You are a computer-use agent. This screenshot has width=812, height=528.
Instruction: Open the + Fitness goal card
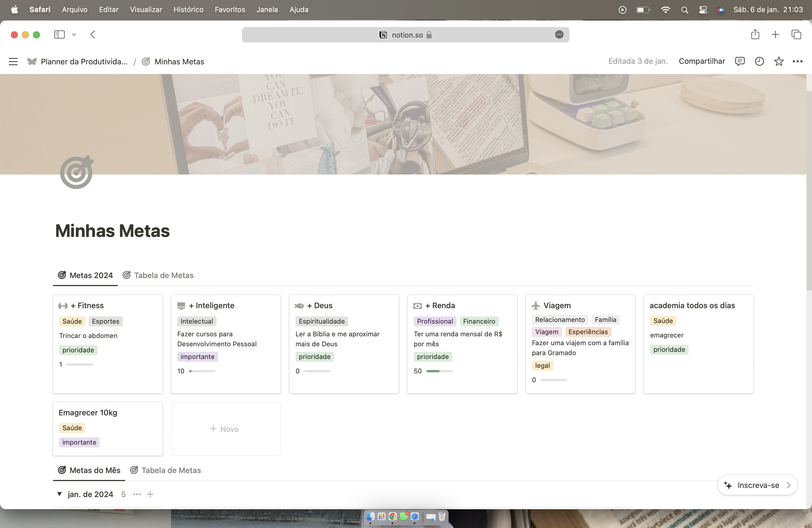(x=107, y=344)
